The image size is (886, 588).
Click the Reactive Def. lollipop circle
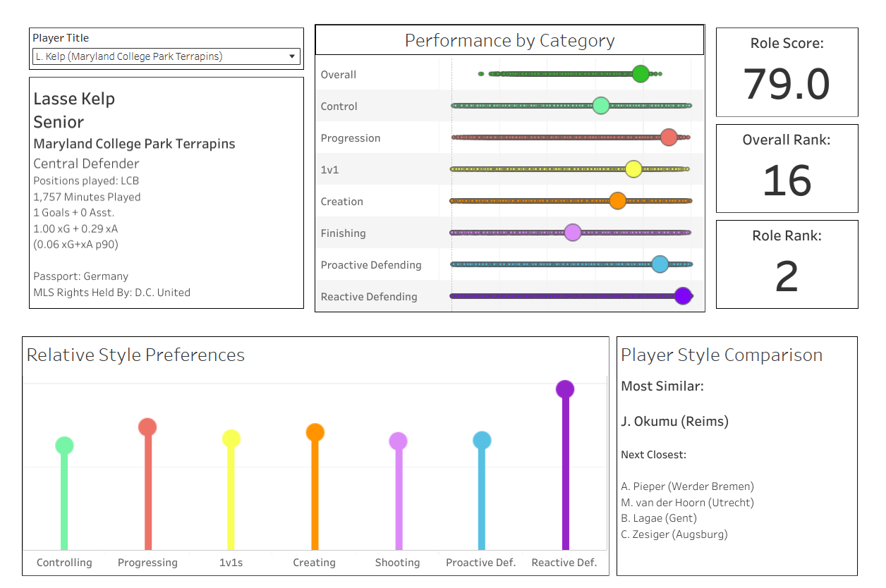tap(565, 389)
